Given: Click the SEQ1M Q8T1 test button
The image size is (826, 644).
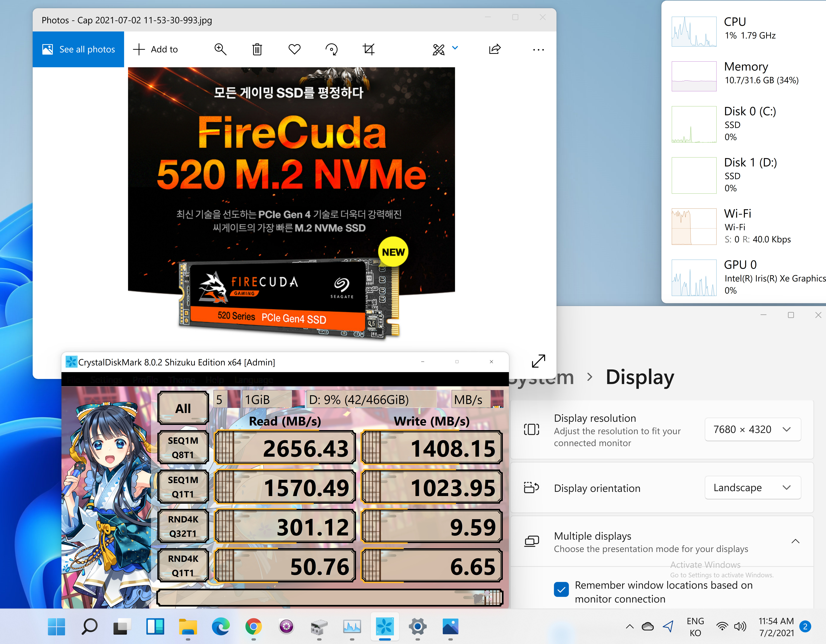Looking at the screenshot, I should coord(183,447).
